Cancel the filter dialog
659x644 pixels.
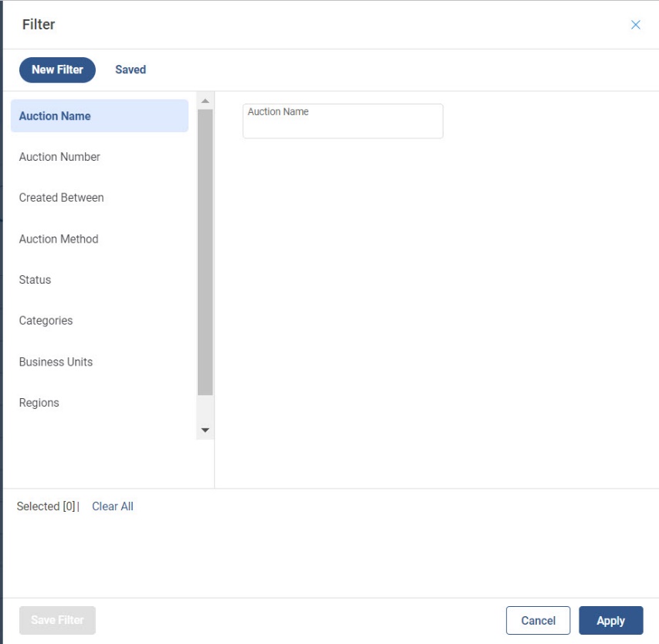pos(538,621)
